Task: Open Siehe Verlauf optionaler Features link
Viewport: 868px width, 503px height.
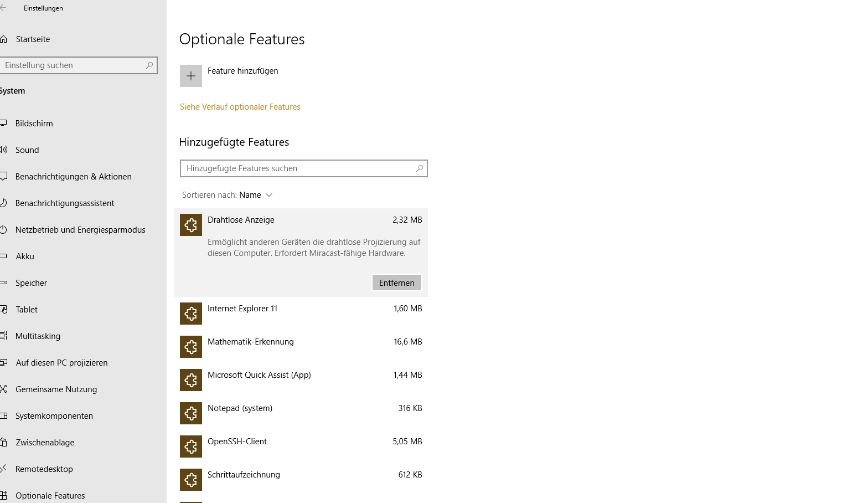Action: click(x=240, y=106)
